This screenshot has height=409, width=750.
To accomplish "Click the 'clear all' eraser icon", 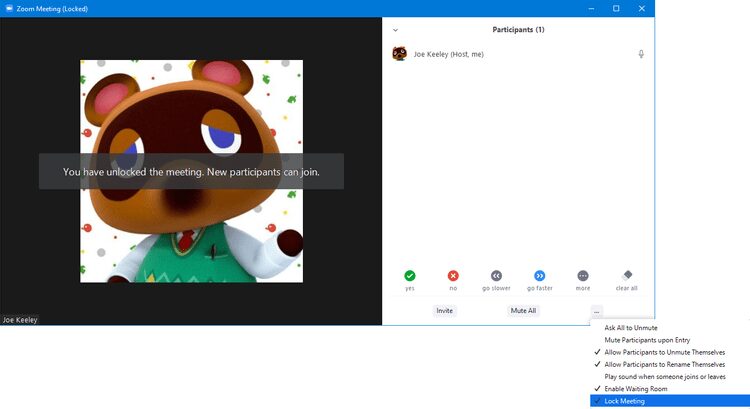I will click(x=627, y=275).
